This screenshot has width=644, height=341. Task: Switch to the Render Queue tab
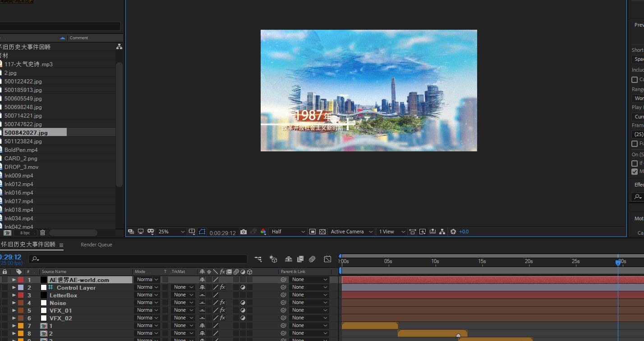(97, 245)
